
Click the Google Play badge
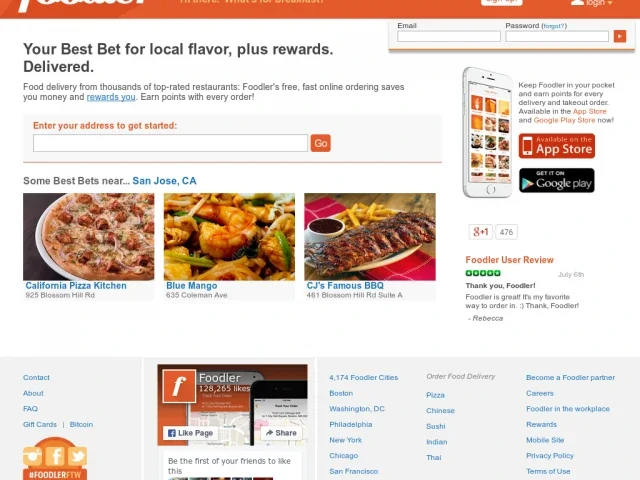(x=557, y=180)
